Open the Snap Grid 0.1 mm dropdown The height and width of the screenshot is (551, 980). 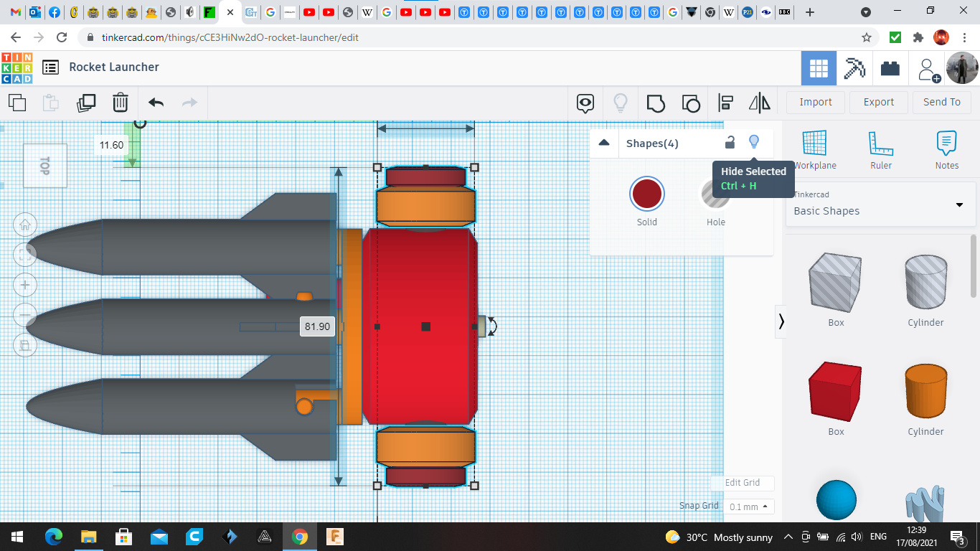pyautogui.click(x=748, y=507)
